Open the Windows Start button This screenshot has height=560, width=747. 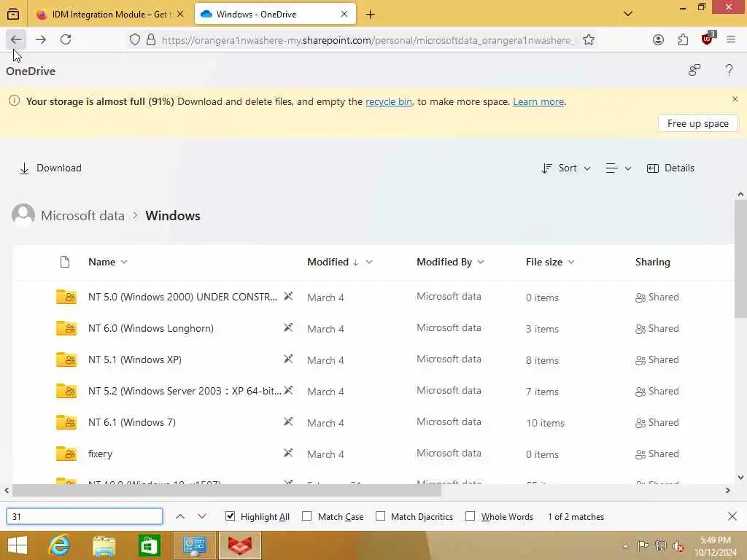pyautogui.click(x=18, y=545)
